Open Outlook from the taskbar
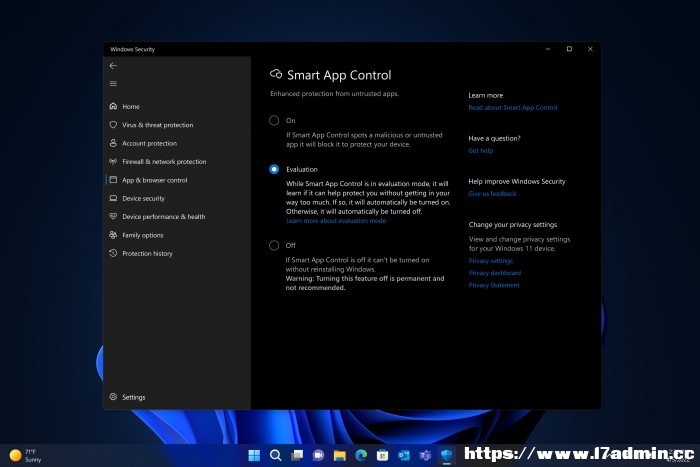Viewport: 700px width, 467px height. 404,455
